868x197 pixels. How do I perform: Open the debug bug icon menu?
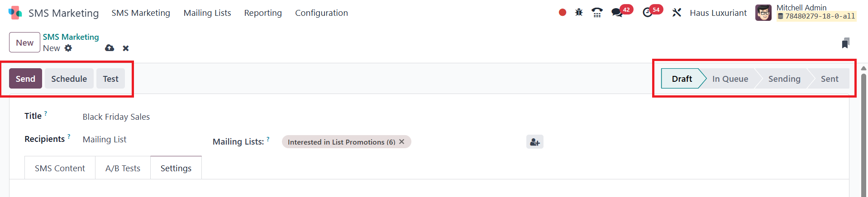(579, 13)
